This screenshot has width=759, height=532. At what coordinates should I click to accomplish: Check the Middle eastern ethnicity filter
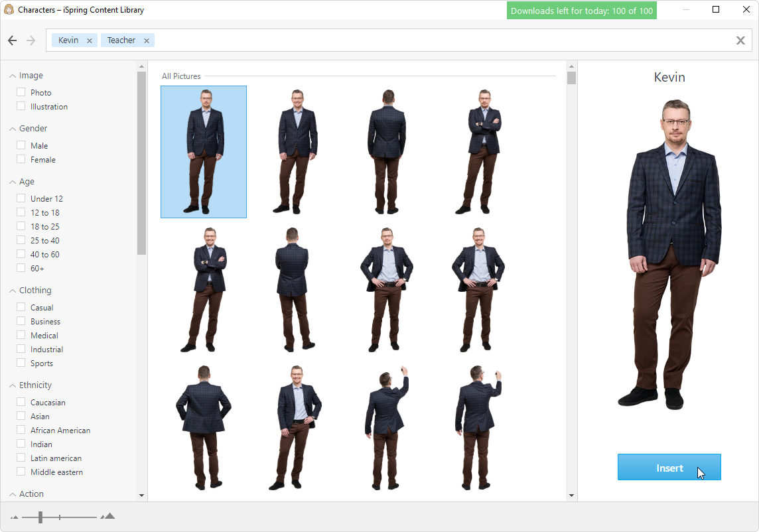pyautogui.click(x=21, y=472)
